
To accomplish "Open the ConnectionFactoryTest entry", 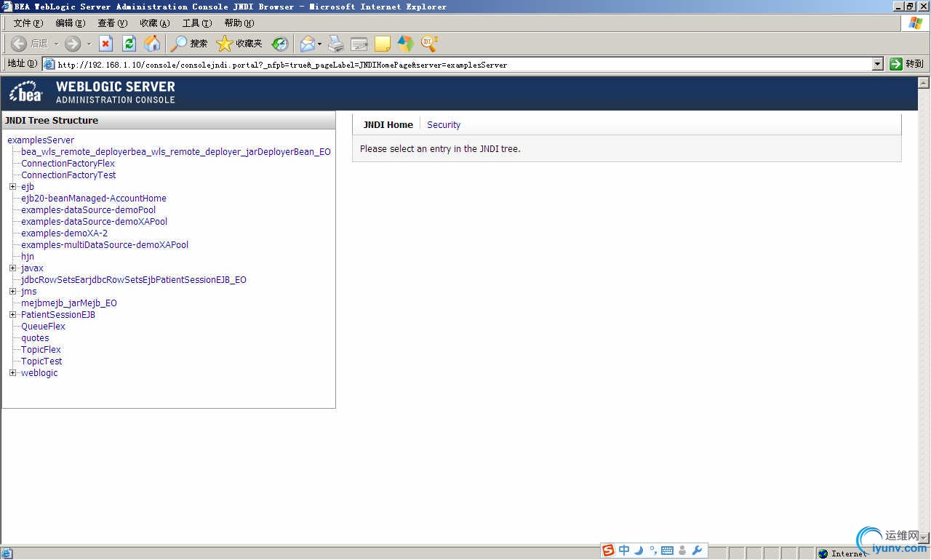I will tap(68, 175).
